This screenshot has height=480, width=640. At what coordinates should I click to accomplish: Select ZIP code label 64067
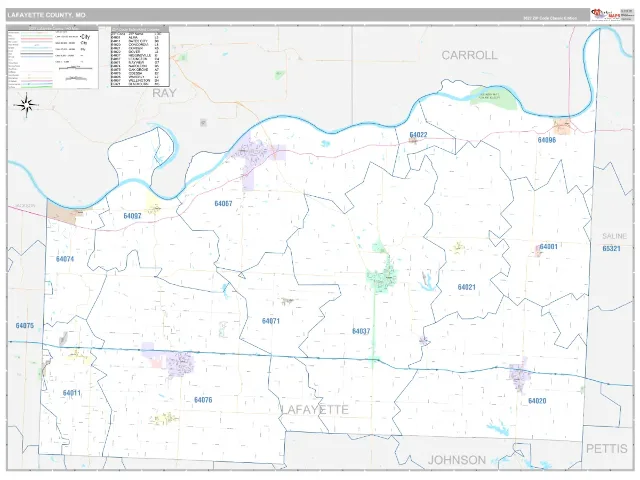(223, 203)
